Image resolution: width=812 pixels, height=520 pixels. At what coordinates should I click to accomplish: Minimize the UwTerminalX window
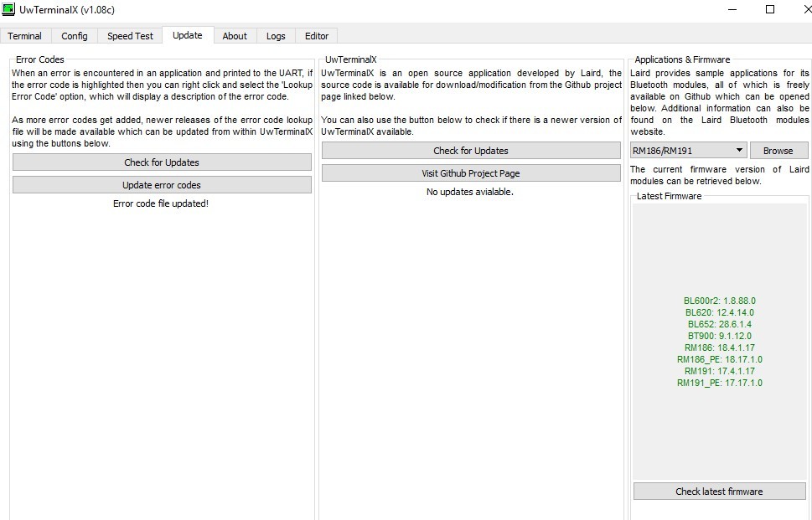[x=732, y=9]
